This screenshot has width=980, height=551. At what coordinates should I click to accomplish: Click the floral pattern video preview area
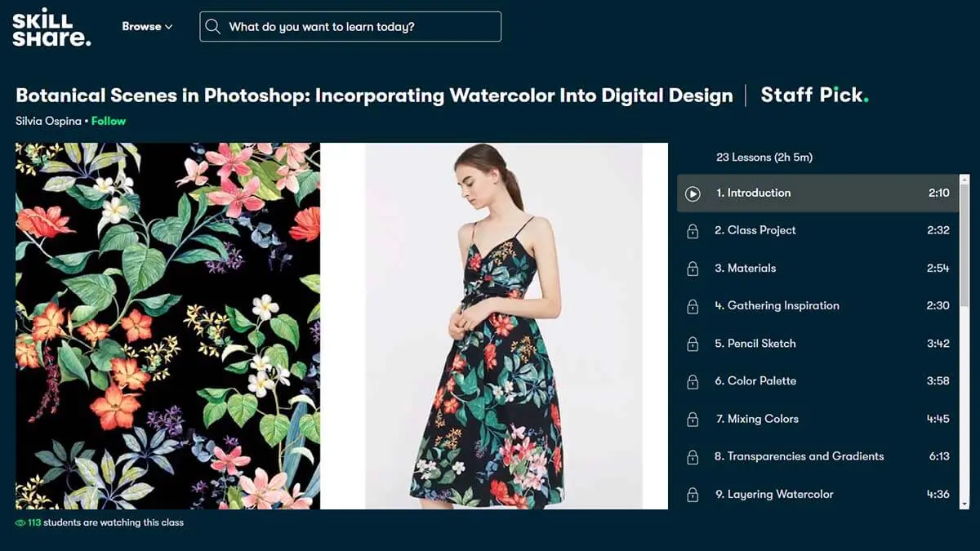coord(167,326)
